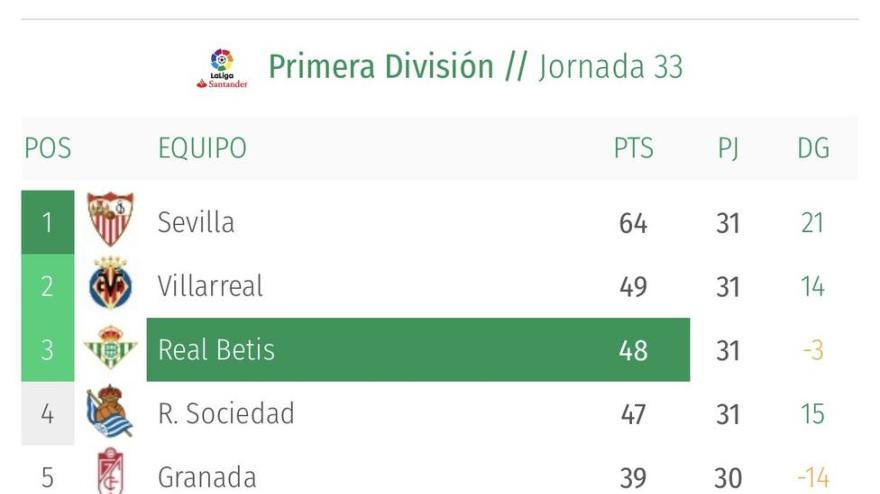Click position 1 green badge
The height and width of the screenshot is (494, 880).
click(47, 222)
